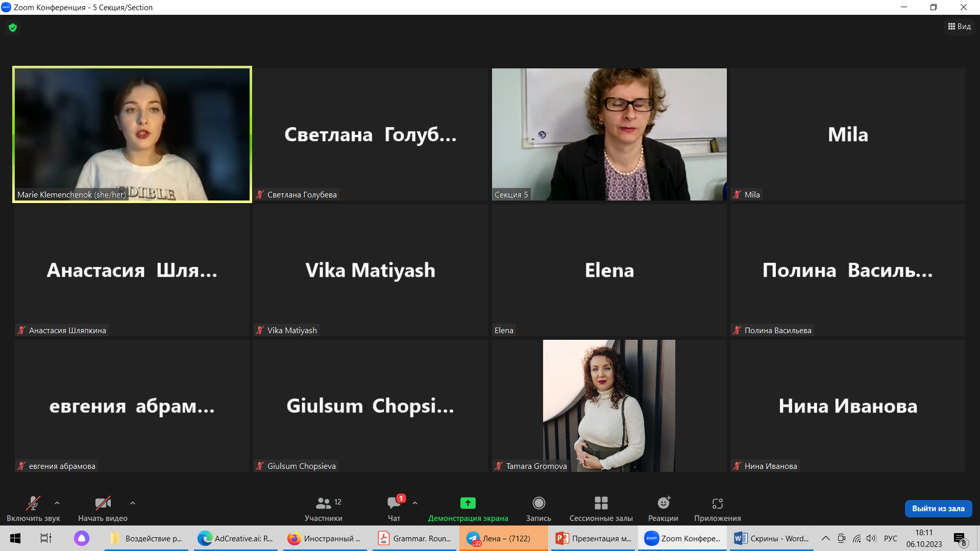Image resolution: width=980 pixels, height=551 pixels.
Task: Expand audio options arrow beside microphone
Action: pos(57,503)
